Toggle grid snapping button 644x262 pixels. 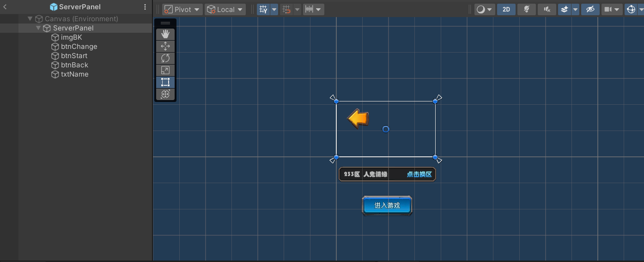click(x=263, y=9)
